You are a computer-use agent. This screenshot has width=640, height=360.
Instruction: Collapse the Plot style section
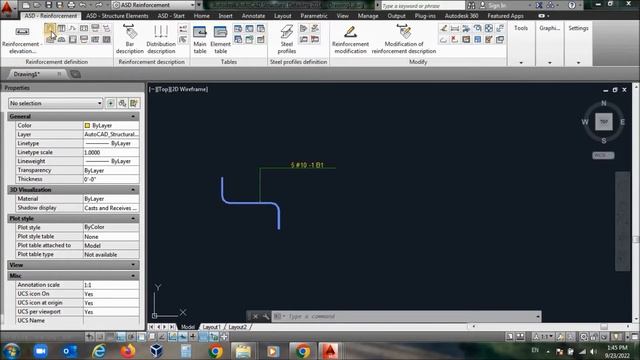point(133,219)
